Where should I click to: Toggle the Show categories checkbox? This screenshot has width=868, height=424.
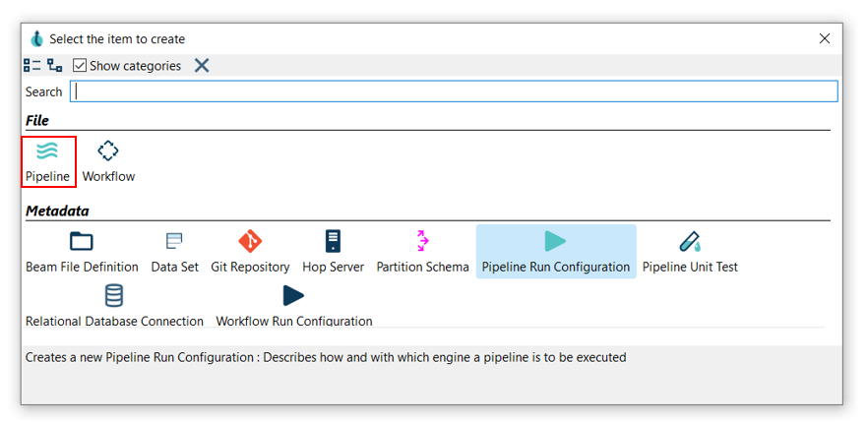80,66
